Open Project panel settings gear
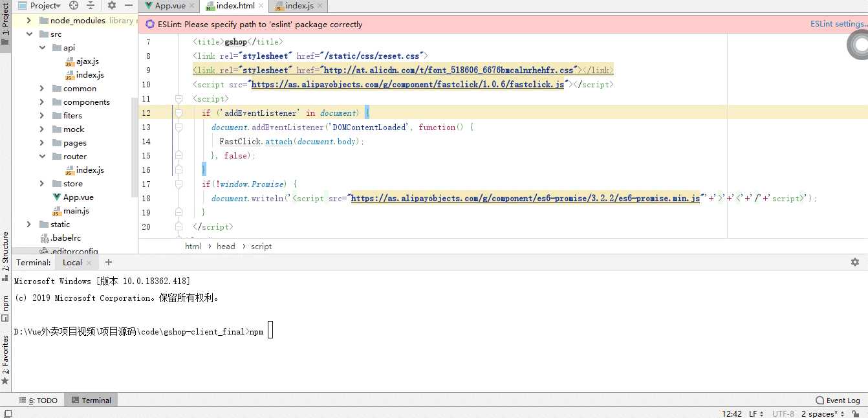Screen dimensions: 868x418 (112, 5)
